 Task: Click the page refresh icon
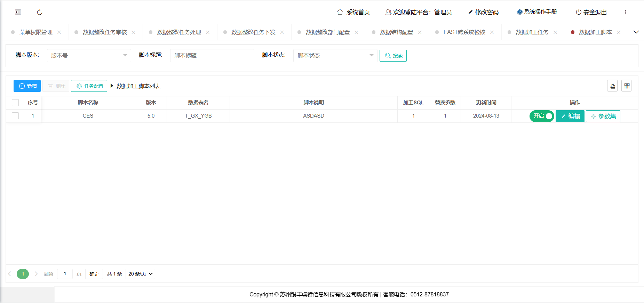point(40,12)
